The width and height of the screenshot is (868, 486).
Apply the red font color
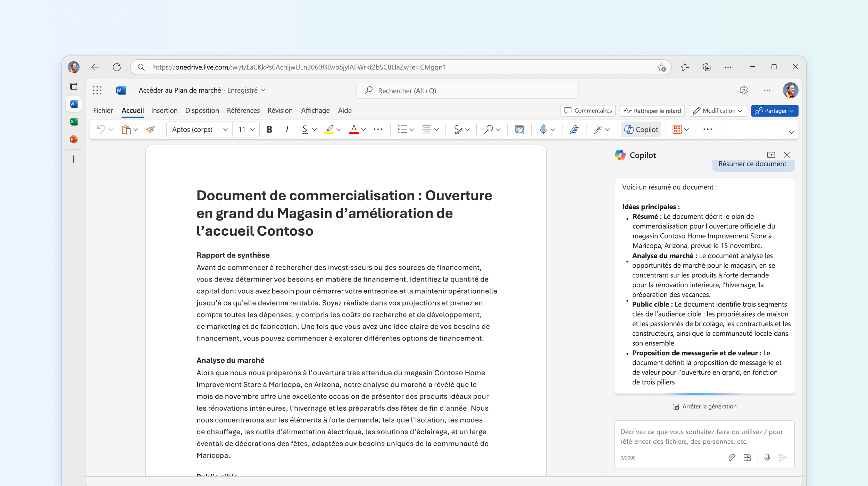coord(353,129)
